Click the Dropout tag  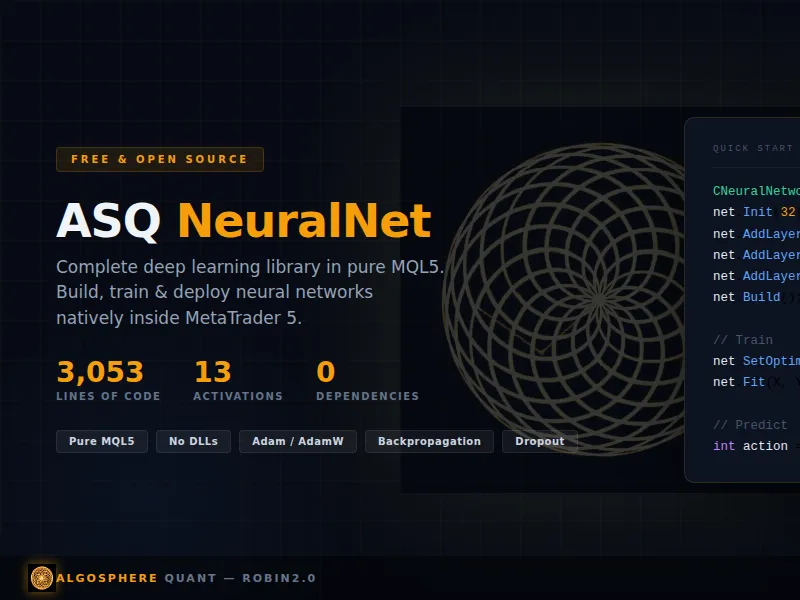click(x=540, y=441)
